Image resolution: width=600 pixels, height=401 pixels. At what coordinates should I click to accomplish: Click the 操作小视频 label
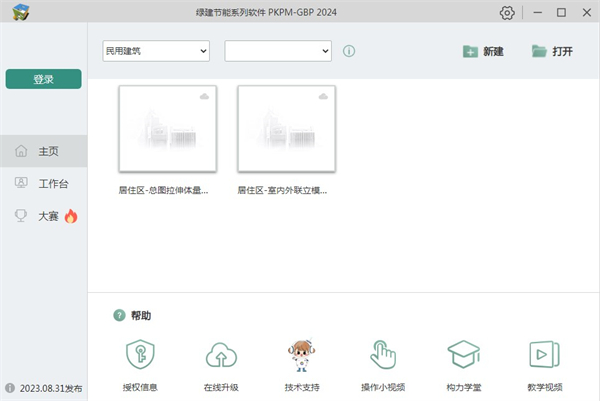pyautogui.click(x=383, y=387)
